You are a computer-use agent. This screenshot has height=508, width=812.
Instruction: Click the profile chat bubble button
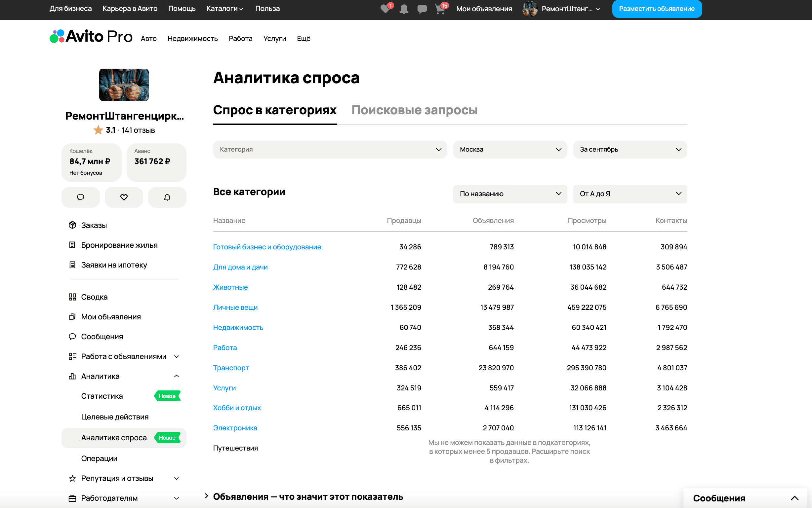pos(80,197)
